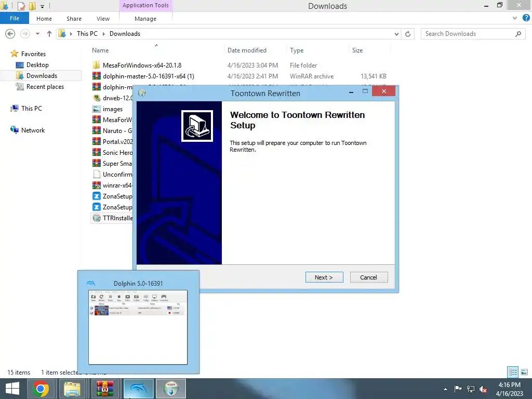Click the network tray icon
Viewport: 532px width, 399px height.
pyautogui.click(x=471, y=389)
